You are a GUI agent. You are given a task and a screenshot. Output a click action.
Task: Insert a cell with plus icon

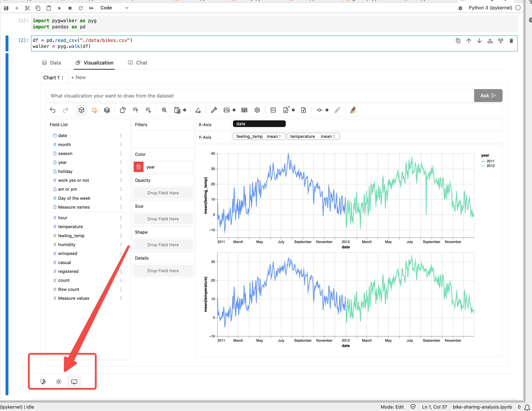pyautogui.click(x=17, y=8)
